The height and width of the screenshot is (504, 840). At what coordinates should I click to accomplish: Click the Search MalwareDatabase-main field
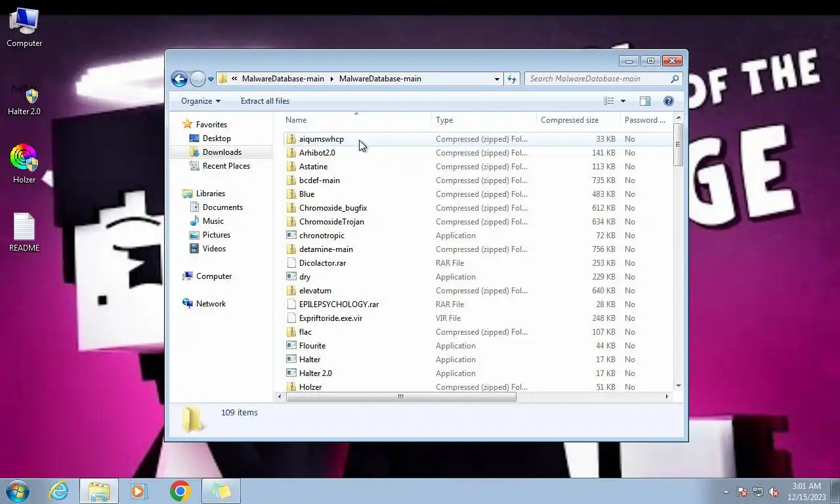[x=603, y=79]
